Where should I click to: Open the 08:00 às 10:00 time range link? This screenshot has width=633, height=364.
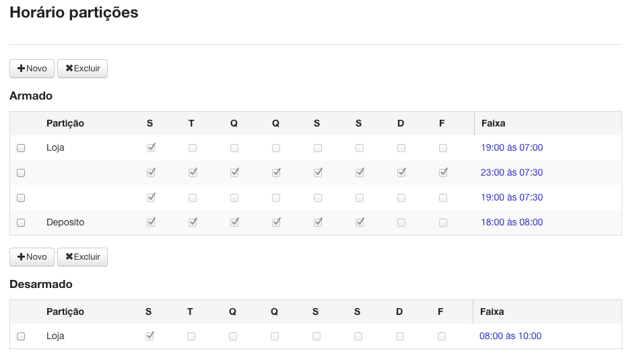pyautogui.click(x=510, y=336)
